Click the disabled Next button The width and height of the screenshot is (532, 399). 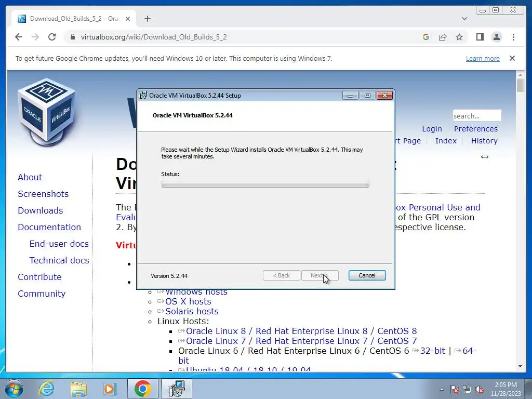pos(320,275)
